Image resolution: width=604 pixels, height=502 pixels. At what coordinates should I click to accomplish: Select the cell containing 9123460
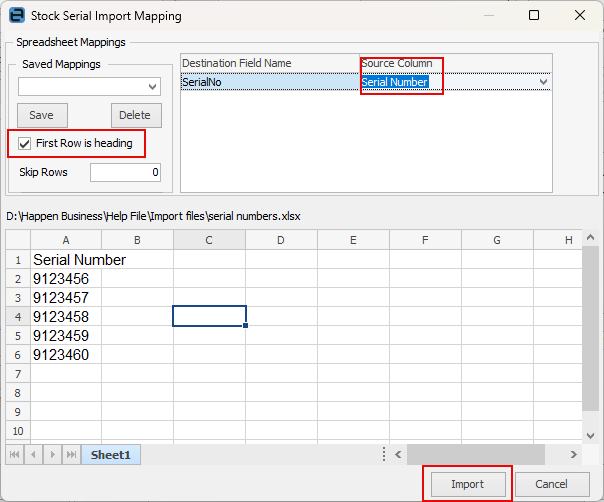[66, 354]
